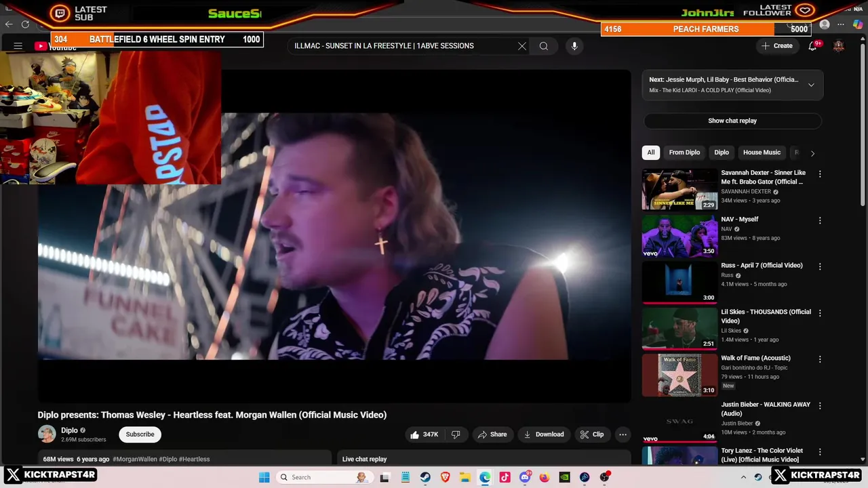The height and width of the screenshot is (488, 868).
Task: Open YouTube notifications bell
Action: point(812,46)
